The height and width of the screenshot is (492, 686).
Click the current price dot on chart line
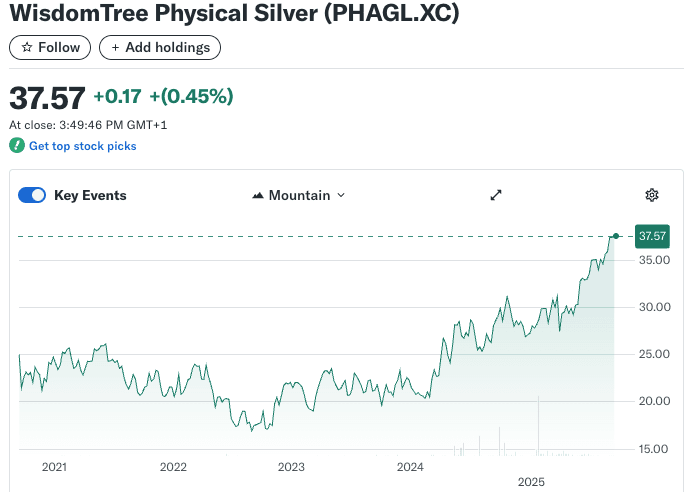616,236
